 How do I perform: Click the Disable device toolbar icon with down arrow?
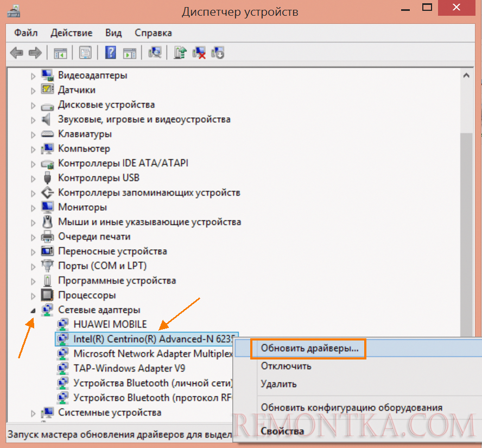tap(218, 53)
